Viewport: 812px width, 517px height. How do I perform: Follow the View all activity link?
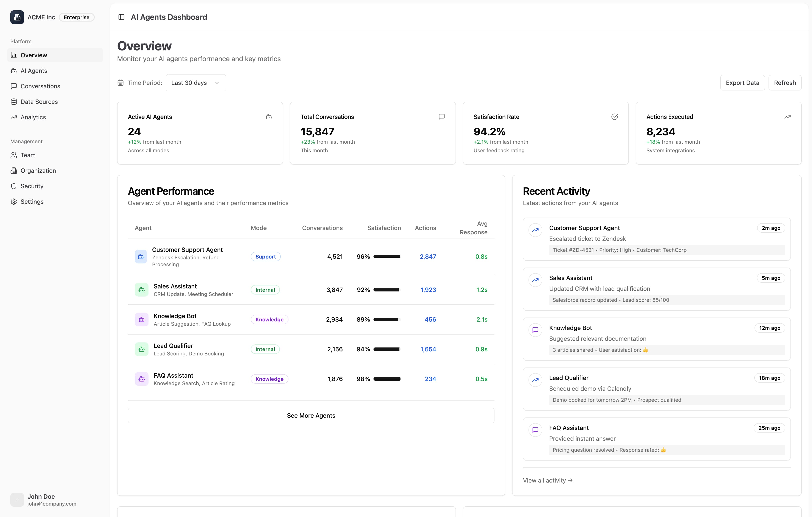click(x=548, y=480)
